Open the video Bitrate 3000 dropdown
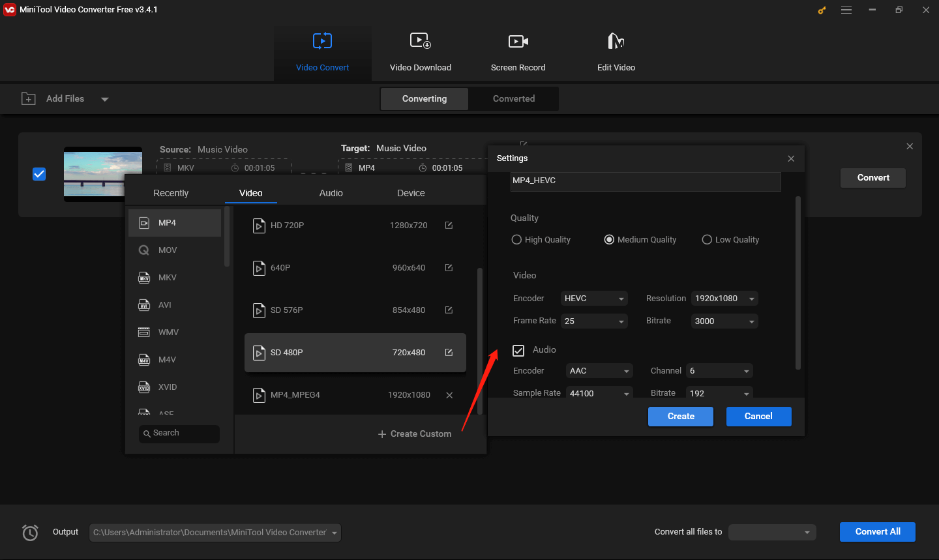Screen dimensions: 939x560 coord(724,321)
